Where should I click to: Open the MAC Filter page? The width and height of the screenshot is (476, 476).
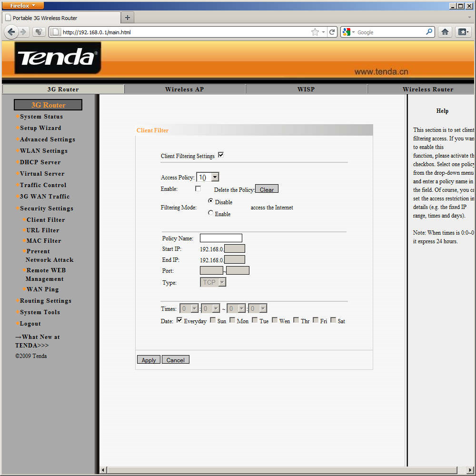[44, 241]
